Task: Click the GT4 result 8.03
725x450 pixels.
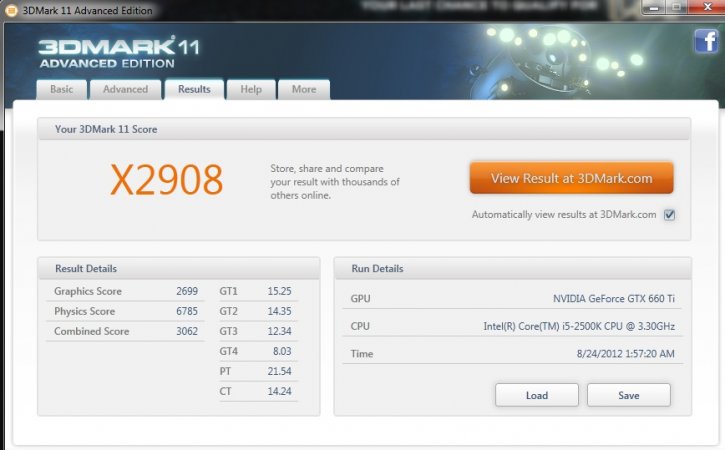Action: [282, 351]
